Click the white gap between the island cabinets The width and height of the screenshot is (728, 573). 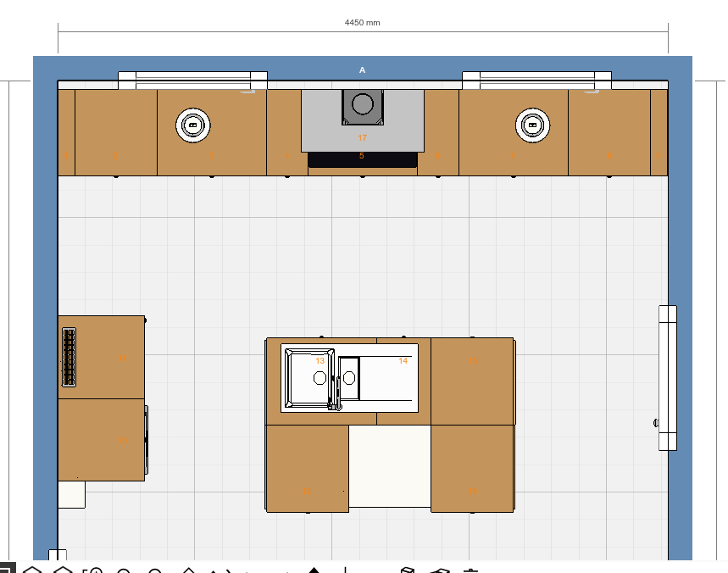coord(390,466)
